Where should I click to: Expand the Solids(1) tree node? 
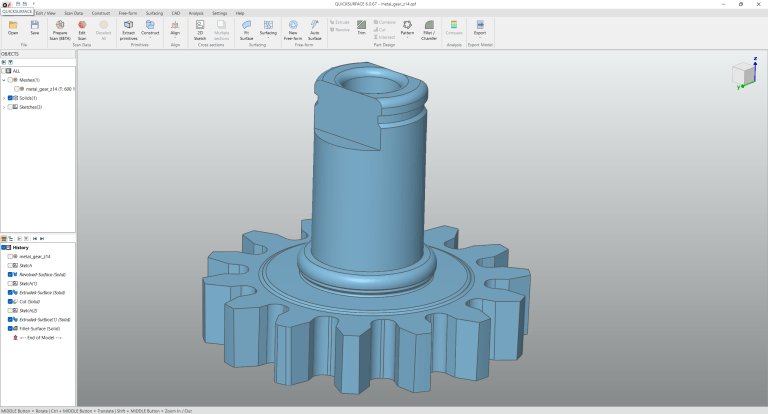tap(4, 98)
